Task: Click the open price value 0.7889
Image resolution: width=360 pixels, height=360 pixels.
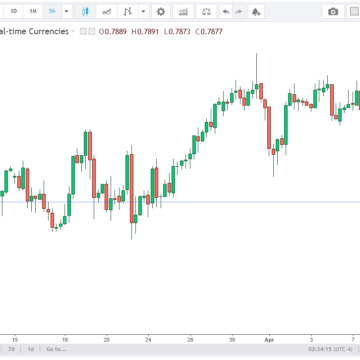Action: point(116,32)
